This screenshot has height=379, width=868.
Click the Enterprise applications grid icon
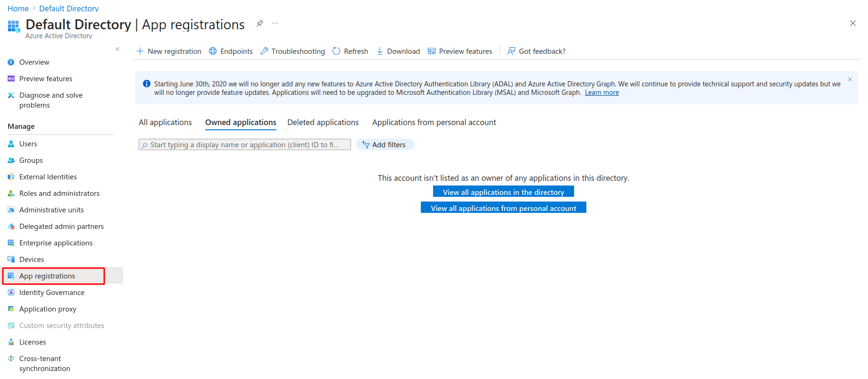click(11, 243)
